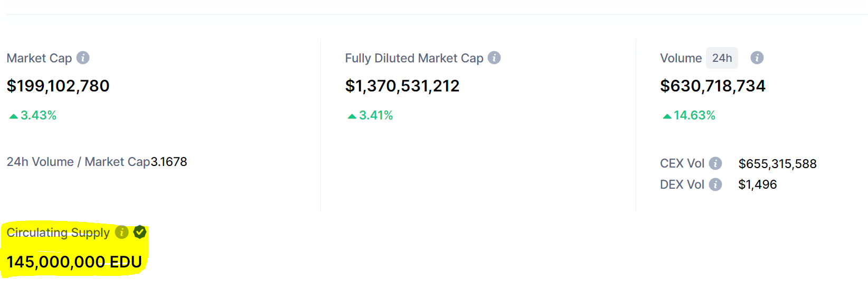Image resolution: width=868 pixels, height=287 pixels.
Task: Click the verified checkmark badge icon
Action: pos(140,232)
